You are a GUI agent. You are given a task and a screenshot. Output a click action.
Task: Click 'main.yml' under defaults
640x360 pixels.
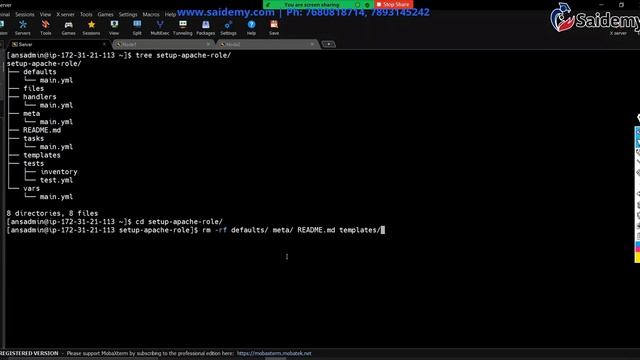(x=56, y=80)
